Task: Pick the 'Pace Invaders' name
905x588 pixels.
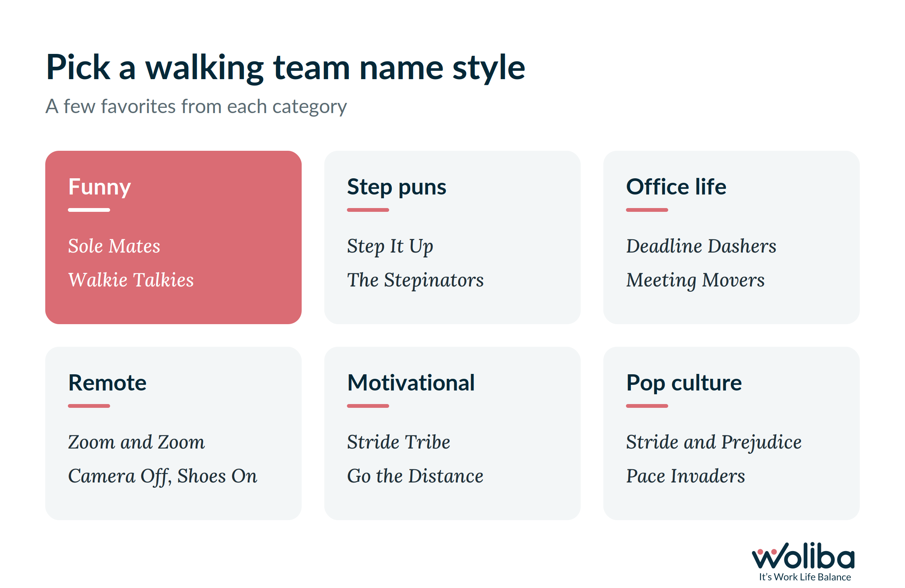Action: pos(685,476)
